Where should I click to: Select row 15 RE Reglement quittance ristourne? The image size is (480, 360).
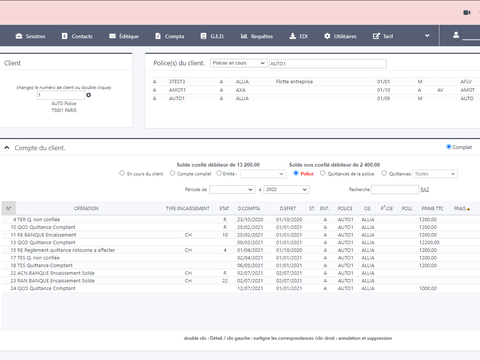(x=241, y=250)
